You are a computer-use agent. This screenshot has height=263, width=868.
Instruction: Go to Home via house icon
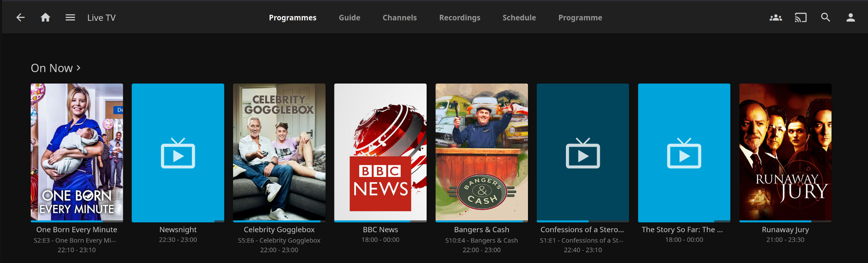click(x=45, y=18)
